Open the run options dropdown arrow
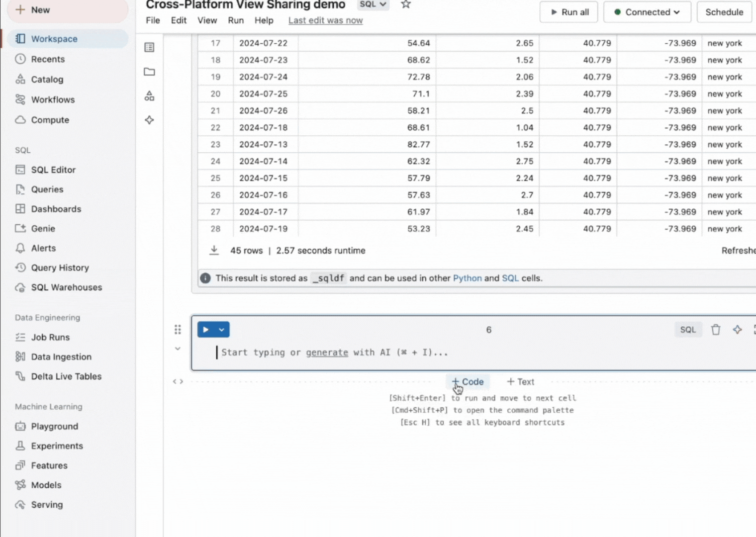Viewport: 756px width, 537px height. [222, 330]
